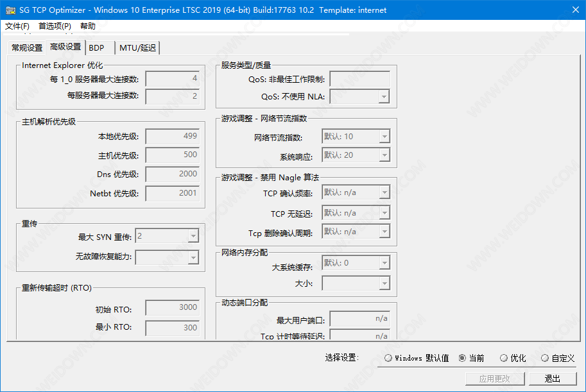Click the SG TCP Optimizer title bar icon

point(10,10)
